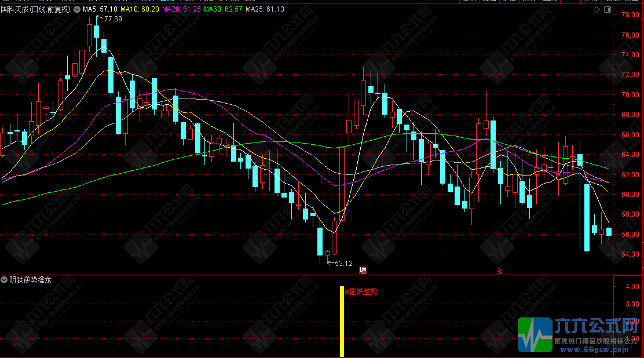Open the www.66gsw.com link
This screenshot has height=358, width=644.
point(594,350)
